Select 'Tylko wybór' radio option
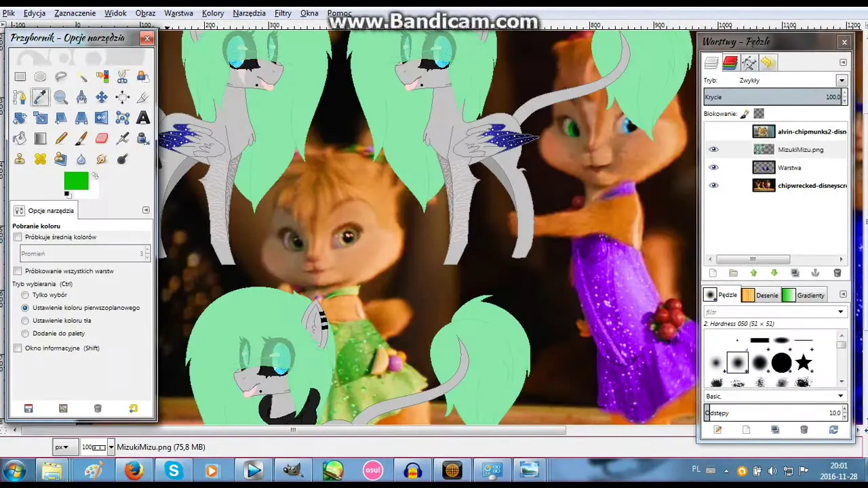 25,296
